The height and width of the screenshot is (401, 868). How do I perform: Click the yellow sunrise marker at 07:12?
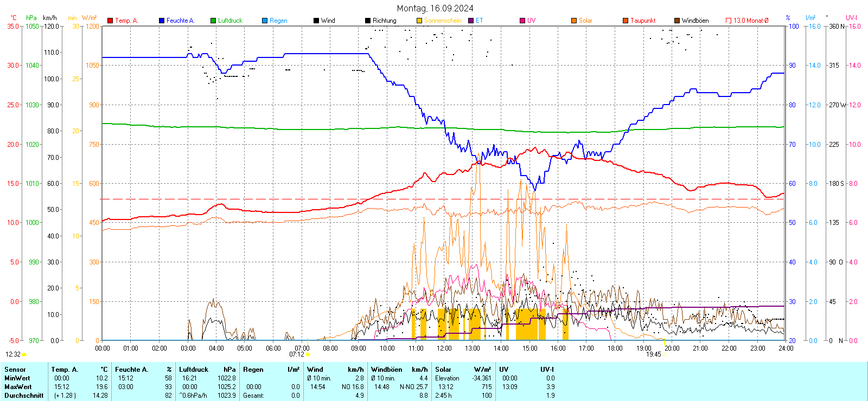308,355
